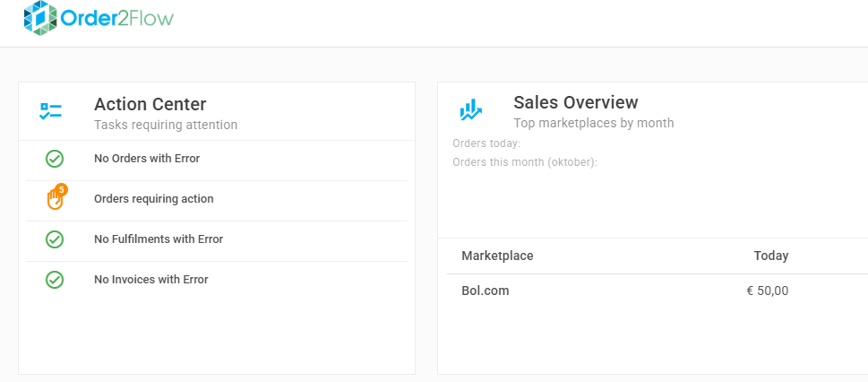Open the Orders requiring action task

153,199
